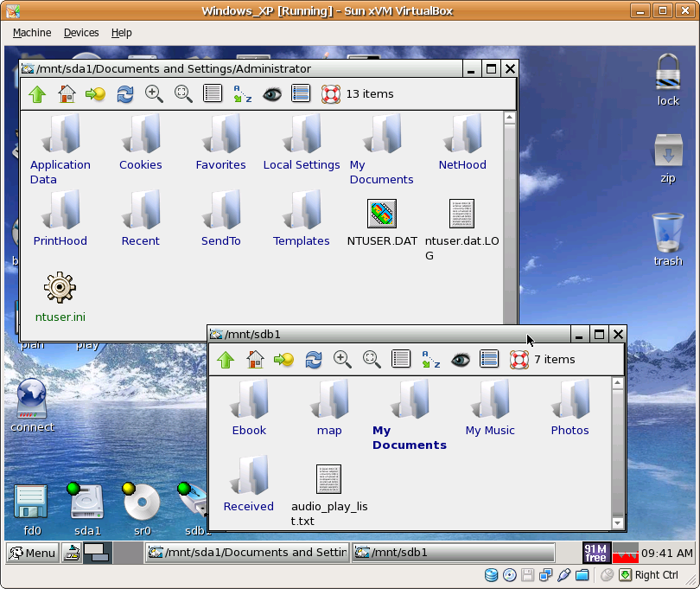Screen dimensions: 700x589
Task: Click the trash desktop icon
Action: pyautogui.click(x=668, y=240)
